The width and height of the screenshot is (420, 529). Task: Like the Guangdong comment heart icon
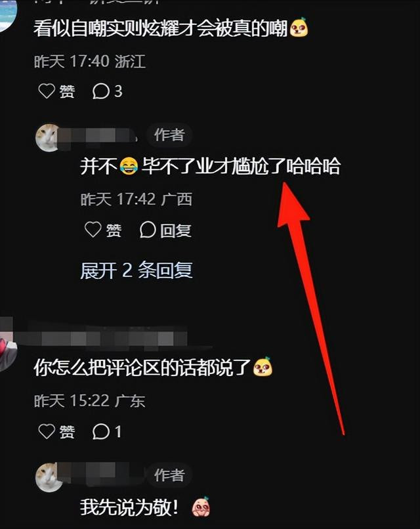(x=47, y=431)
